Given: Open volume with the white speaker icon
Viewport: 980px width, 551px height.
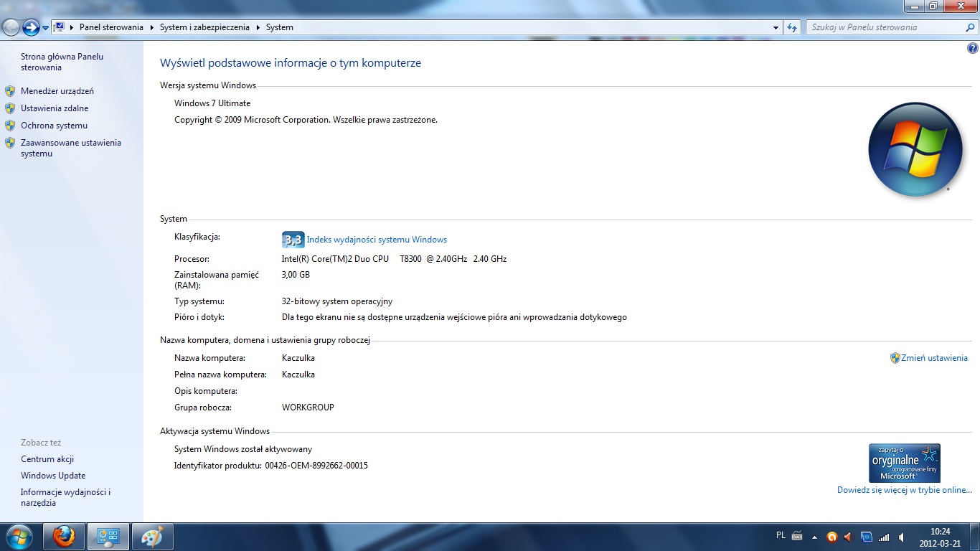Looking at the screenshot, I should click(x=901, y=537).
